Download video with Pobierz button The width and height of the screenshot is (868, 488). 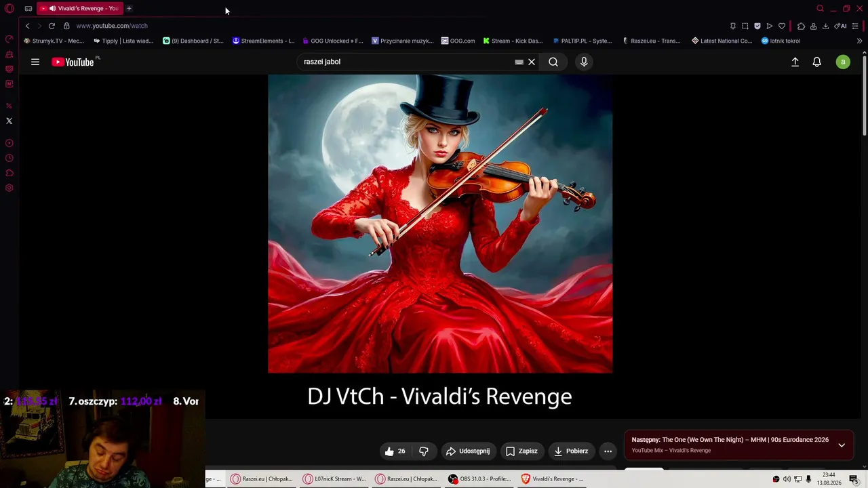(x=571, y=451)
